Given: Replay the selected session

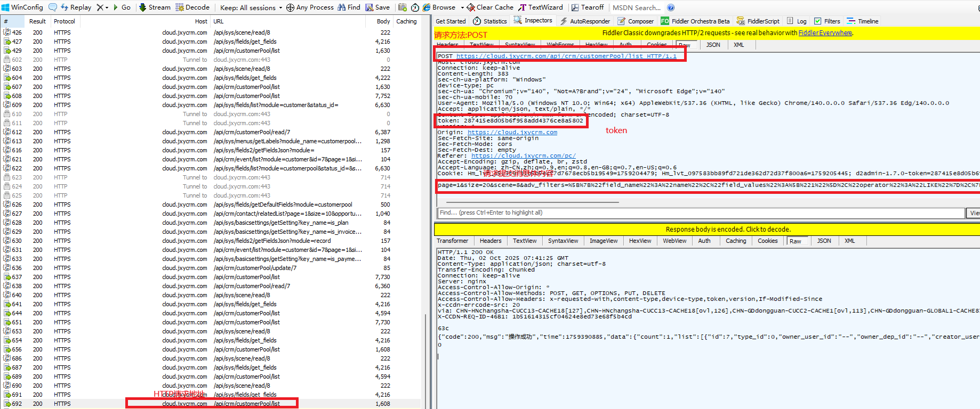Looking at the screenshot, I should pos(76,7).
